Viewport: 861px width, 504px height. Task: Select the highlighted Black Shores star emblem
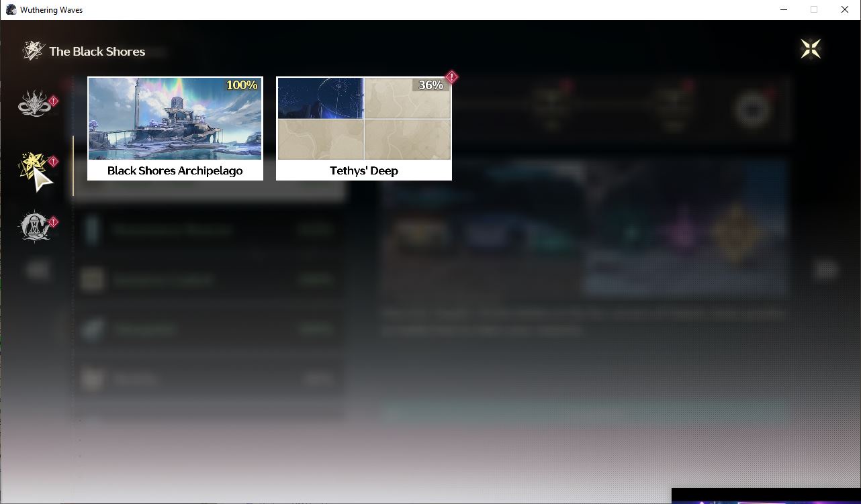pyautogui.click(x=35, y=166)
